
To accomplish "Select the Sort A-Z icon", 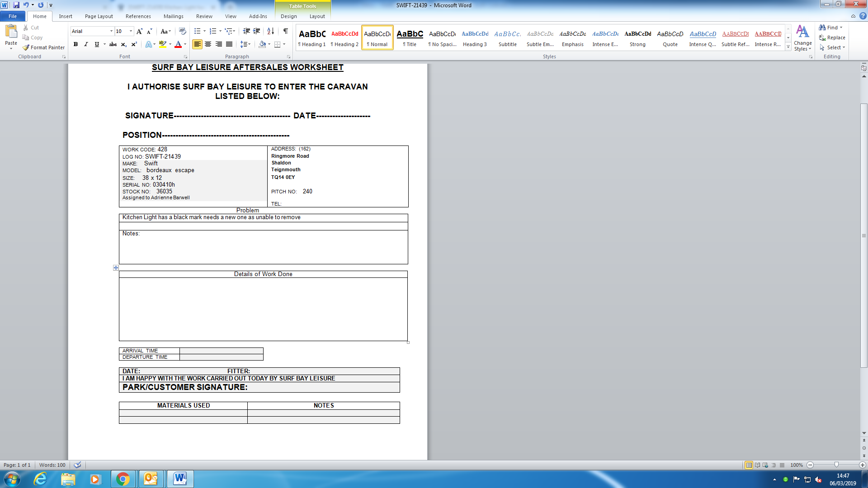I will click(x=270, y=31).
